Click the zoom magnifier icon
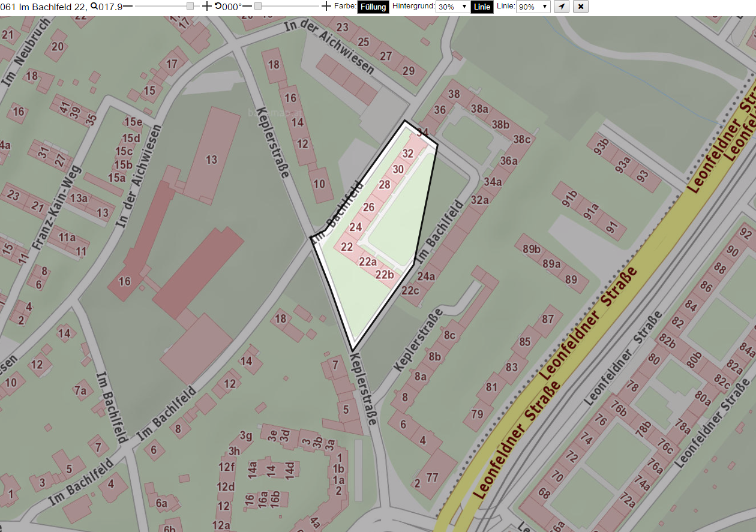 (x=94, y=7)
